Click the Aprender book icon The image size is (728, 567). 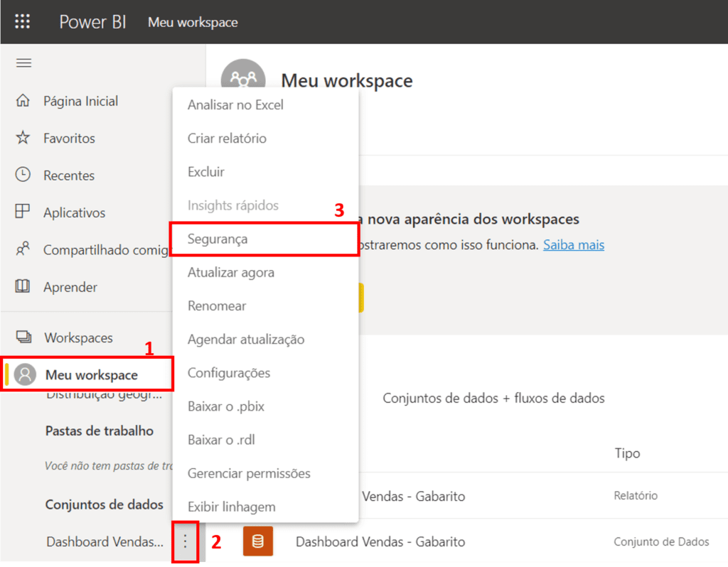[x=23, y=286]
